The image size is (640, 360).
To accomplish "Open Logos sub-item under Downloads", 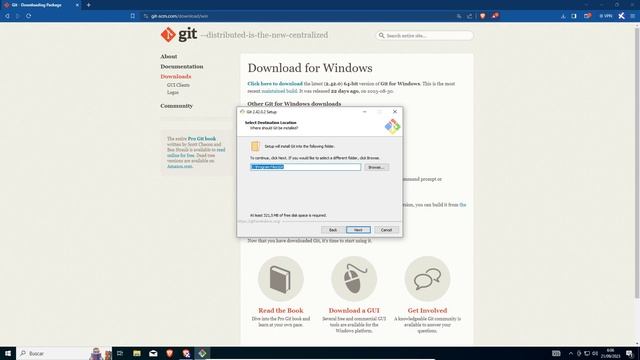I will 173,92.
